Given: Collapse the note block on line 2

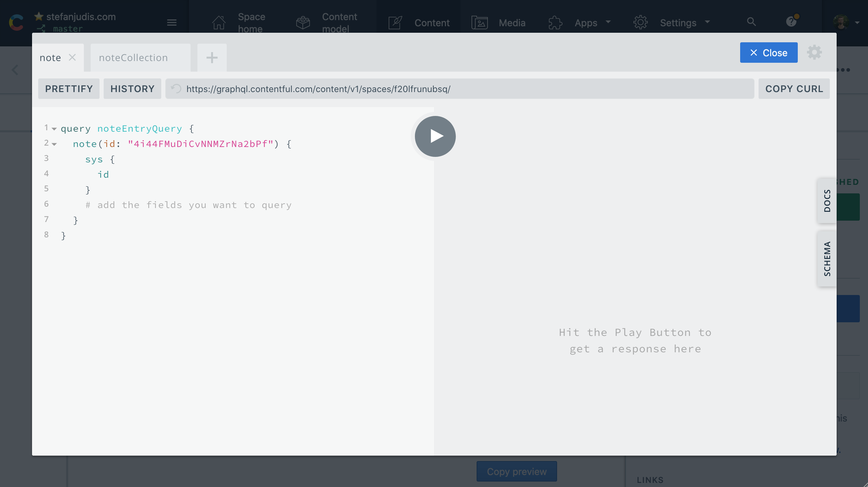Looking at the screenshot, I should click(54, 144).
